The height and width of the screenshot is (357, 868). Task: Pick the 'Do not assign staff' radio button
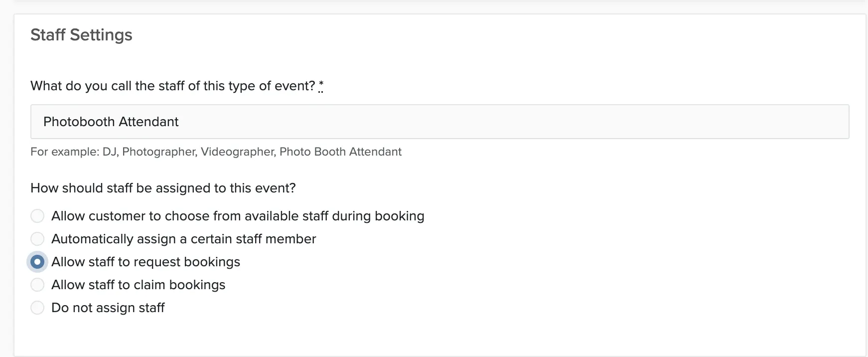37,308
